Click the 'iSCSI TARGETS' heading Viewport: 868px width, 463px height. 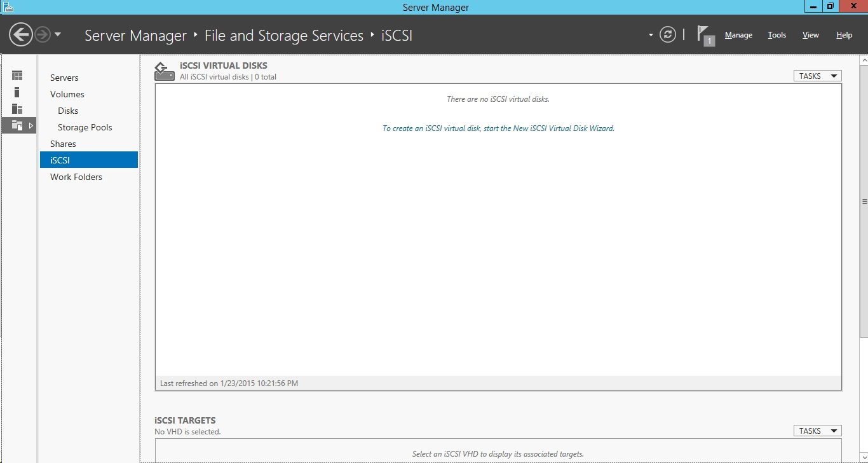coord(185,420)
